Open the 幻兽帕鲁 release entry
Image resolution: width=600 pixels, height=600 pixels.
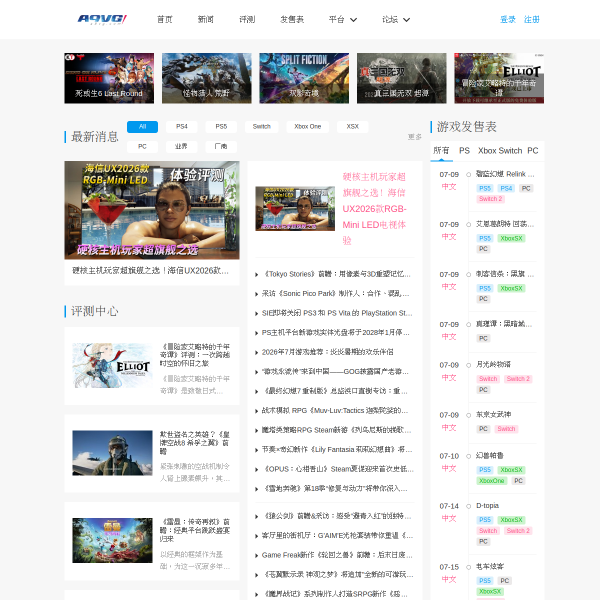coord(489,455)
